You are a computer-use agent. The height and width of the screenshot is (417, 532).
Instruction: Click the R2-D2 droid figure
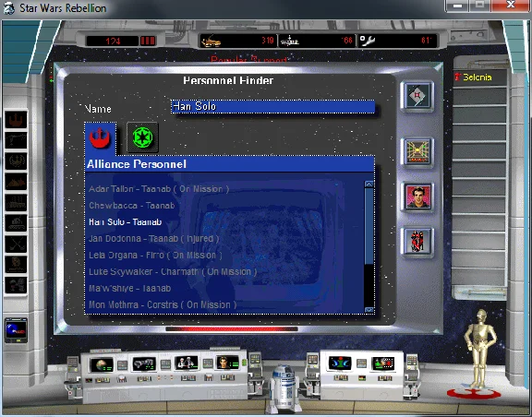284,388
